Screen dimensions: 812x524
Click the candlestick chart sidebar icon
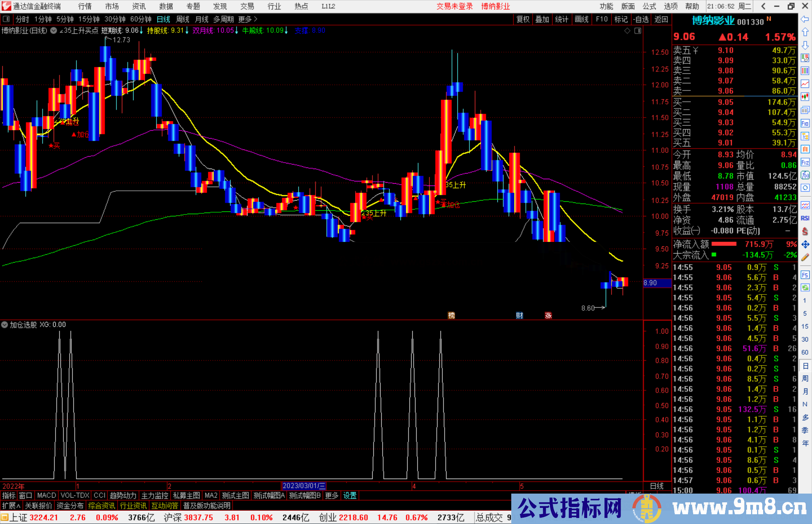click(x=805, y=97)
